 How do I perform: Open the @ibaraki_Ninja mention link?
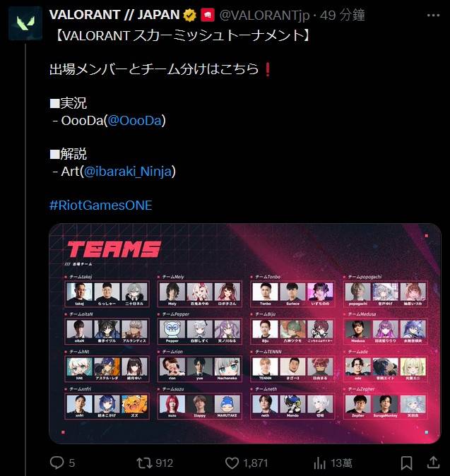[x=128, y=172]
